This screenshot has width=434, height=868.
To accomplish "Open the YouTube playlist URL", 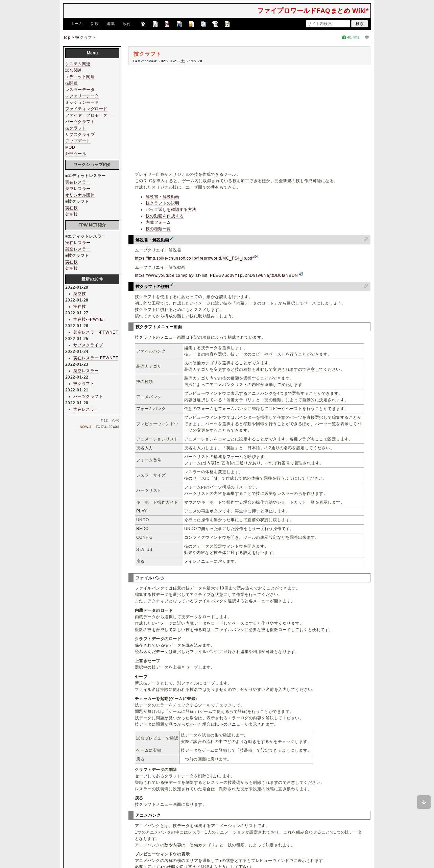I will pyautogui.click(x=216, y=275).
